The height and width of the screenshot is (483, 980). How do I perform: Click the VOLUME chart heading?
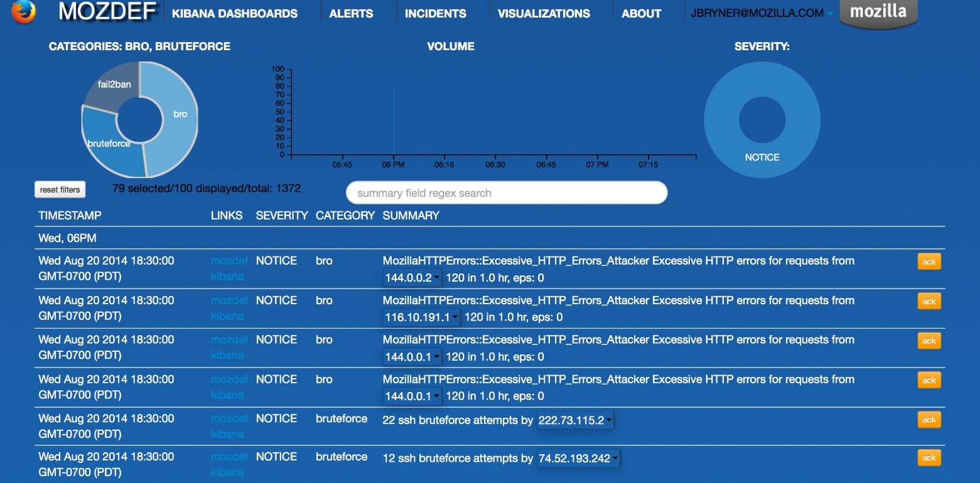point(451,46)
